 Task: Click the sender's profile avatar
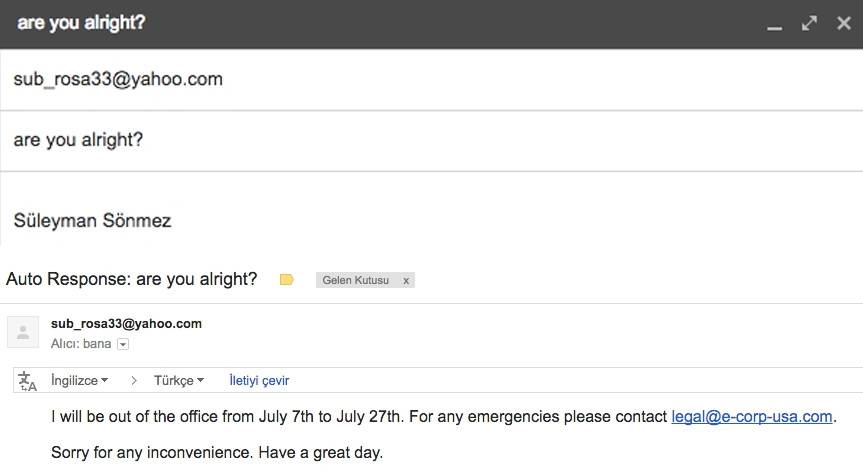tap(23, 332)
